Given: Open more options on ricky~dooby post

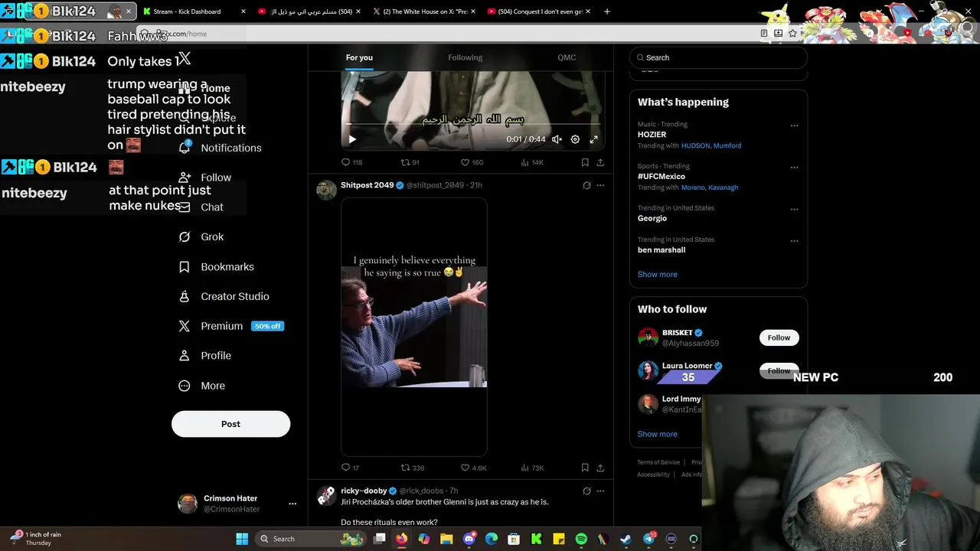Looking at the screenshot, I should (600, 491).
